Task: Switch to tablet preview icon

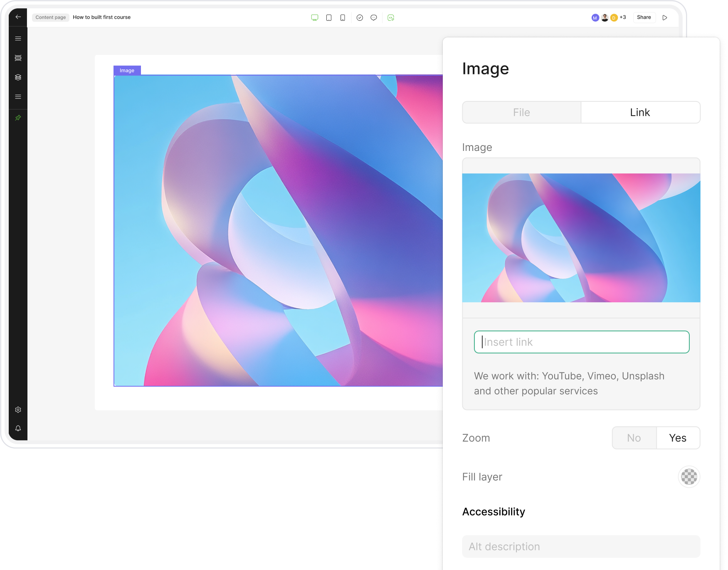Action: tap(329, 17)
